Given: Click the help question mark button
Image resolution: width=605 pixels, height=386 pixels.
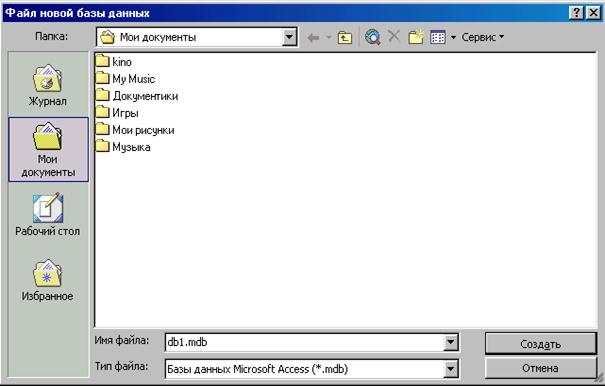Looking at the screenshot, I should point(576,13).
